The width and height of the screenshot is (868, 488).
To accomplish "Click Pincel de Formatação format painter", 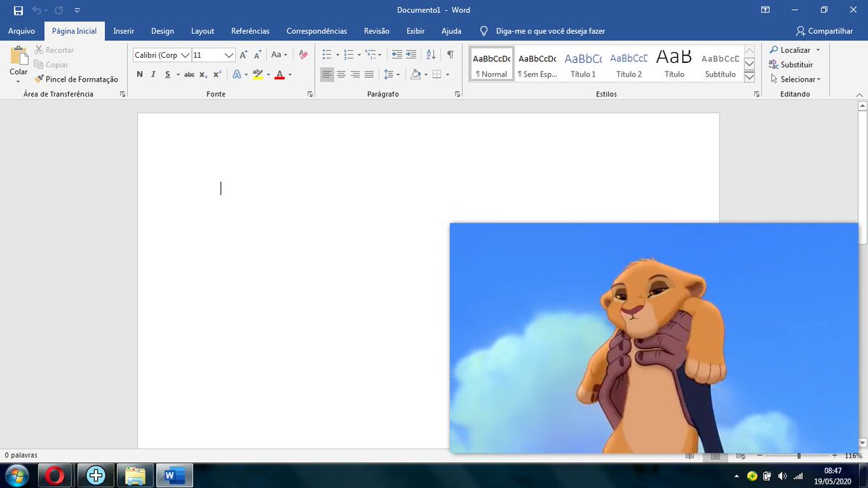I will click(76, 79).
